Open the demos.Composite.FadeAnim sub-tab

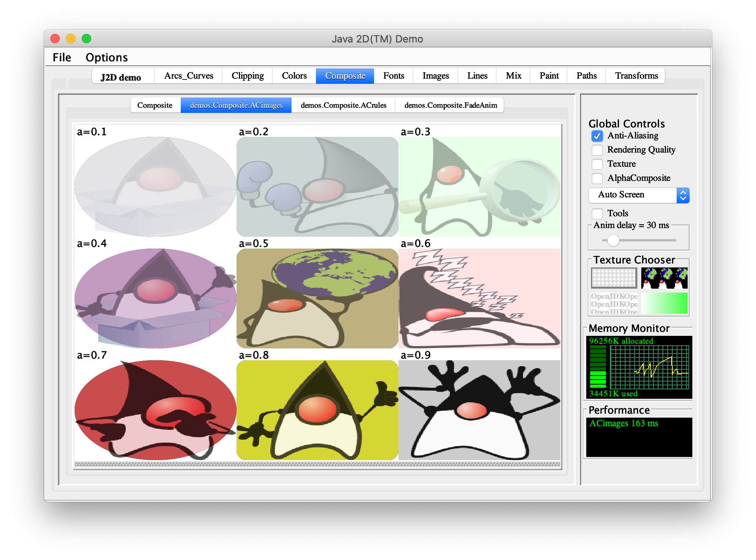click(x=450, y=105)
